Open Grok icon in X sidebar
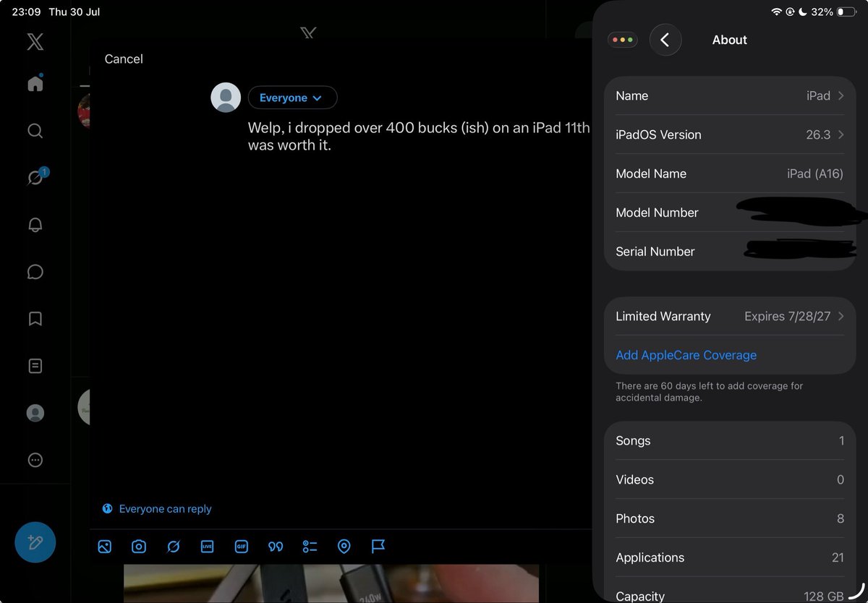Viewport: 868px width, 603px height. 35,177
